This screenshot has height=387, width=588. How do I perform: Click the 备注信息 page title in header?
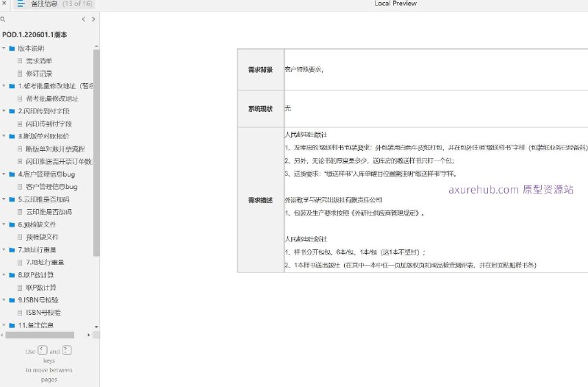pos(44,4)
